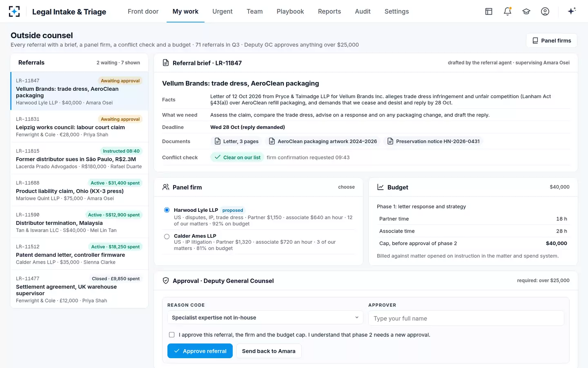Open the Playbook tab

pyautogui.click(x=290, y=11)
